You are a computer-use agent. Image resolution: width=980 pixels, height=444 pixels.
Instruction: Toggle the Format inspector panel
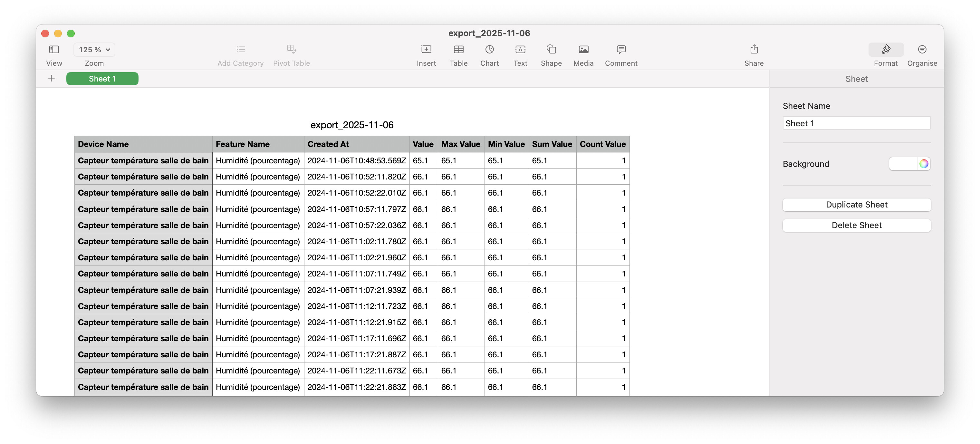click(x=885, y=50)
